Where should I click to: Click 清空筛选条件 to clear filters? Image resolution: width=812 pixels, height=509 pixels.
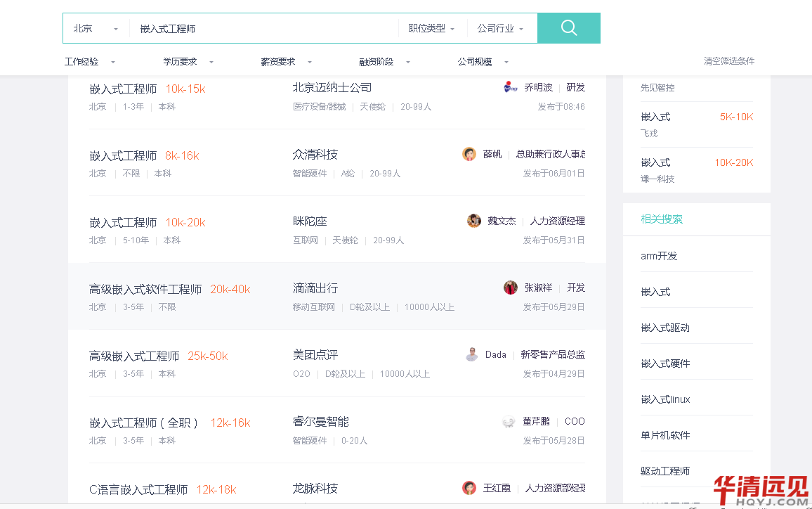tap(729, 61)
